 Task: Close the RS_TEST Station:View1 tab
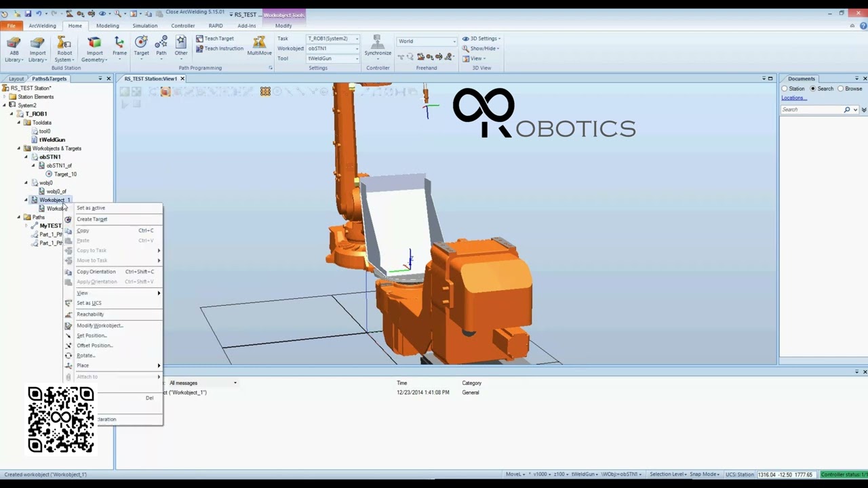click(182, 79)
